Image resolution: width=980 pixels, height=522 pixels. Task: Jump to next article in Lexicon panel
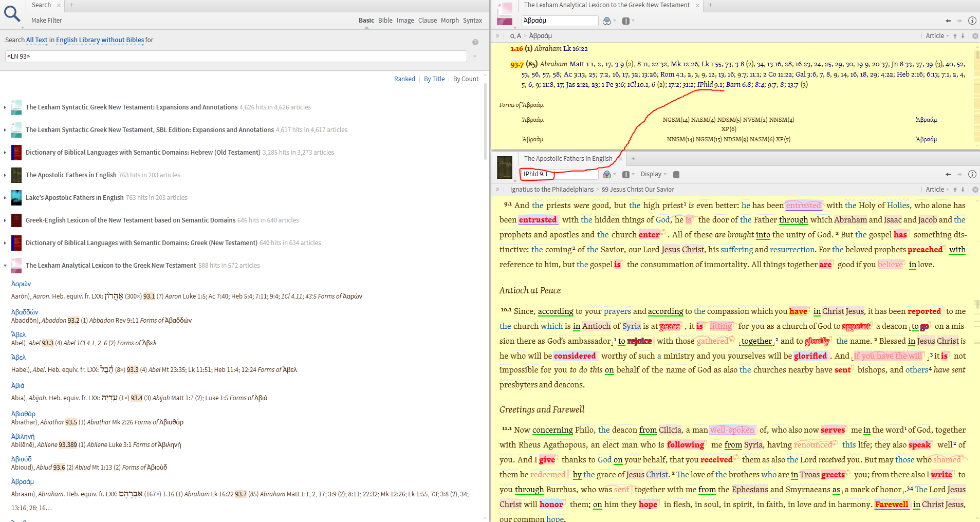(963, 36)
